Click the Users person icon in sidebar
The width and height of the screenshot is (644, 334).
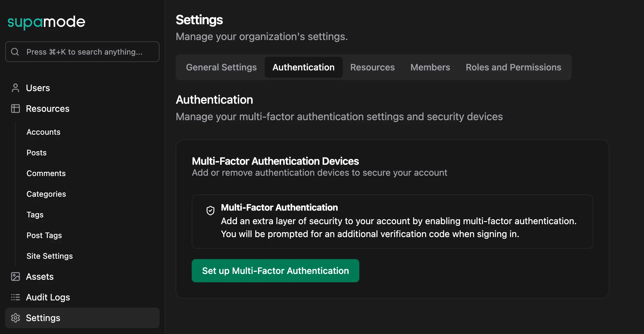[x=15, y=88]
